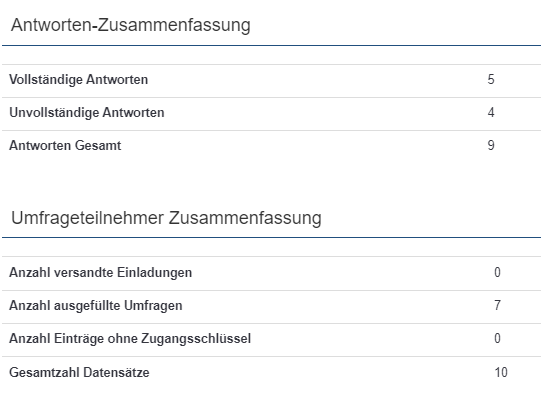Select the Umfrageteilnehmer Zusammenfassung heading
The height and width of the screenshot is (400, 548).
166,218
